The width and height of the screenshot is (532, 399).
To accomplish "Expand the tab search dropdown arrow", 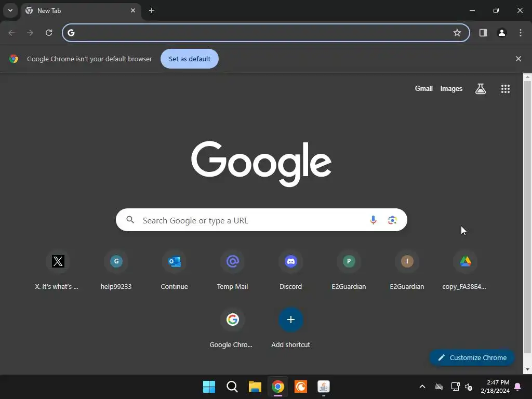I will 10,10.
